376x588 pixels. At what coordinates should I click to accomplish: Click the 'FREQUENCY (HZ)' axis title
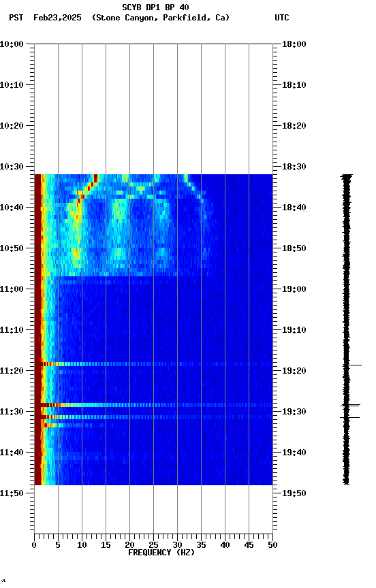[x=161, y=553]
